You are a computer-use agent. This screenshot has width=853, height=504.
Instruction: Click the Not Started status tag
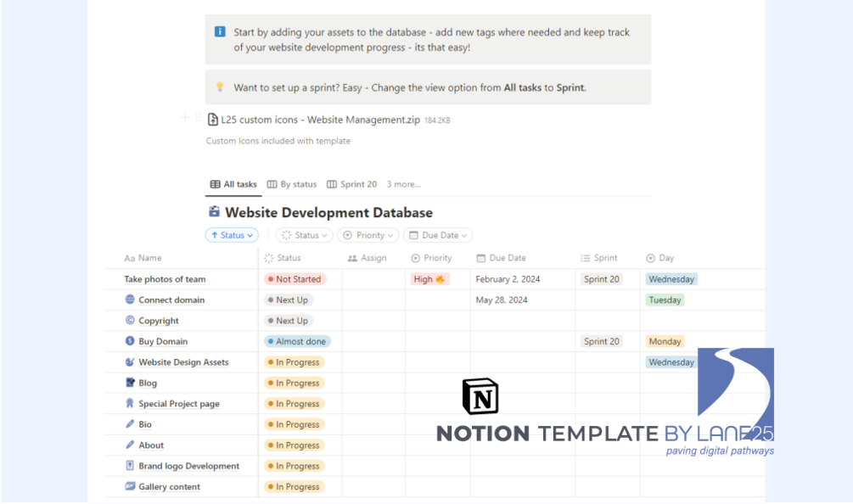point(295,279)
